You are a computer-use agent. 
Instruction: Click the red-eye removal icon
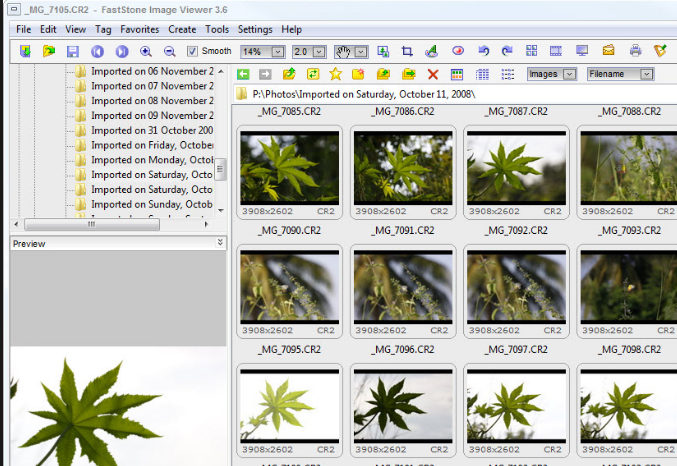458,51
